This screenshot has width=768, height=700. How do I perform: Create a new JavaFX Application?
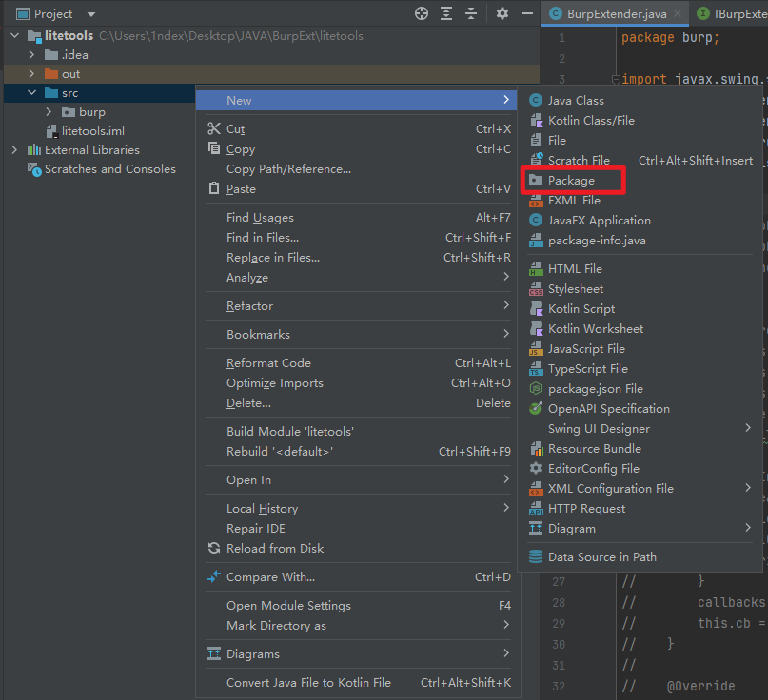pyautogui.click(x=640, y=221)
